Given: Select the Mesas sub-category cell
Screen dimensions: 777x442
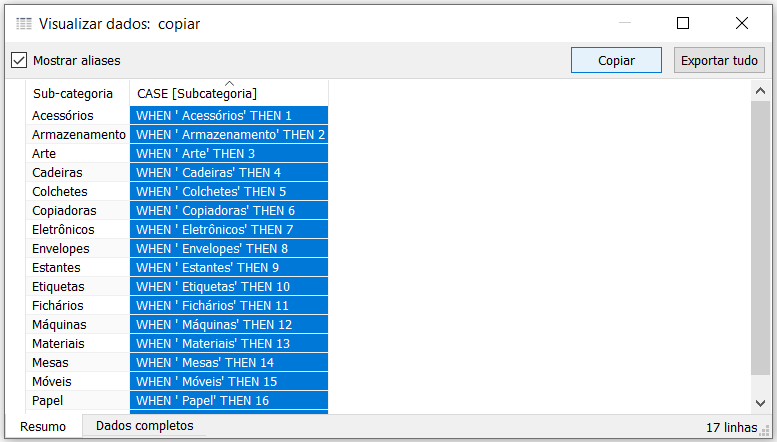Looking at the screenshot, I should click(x=78, y=362).
